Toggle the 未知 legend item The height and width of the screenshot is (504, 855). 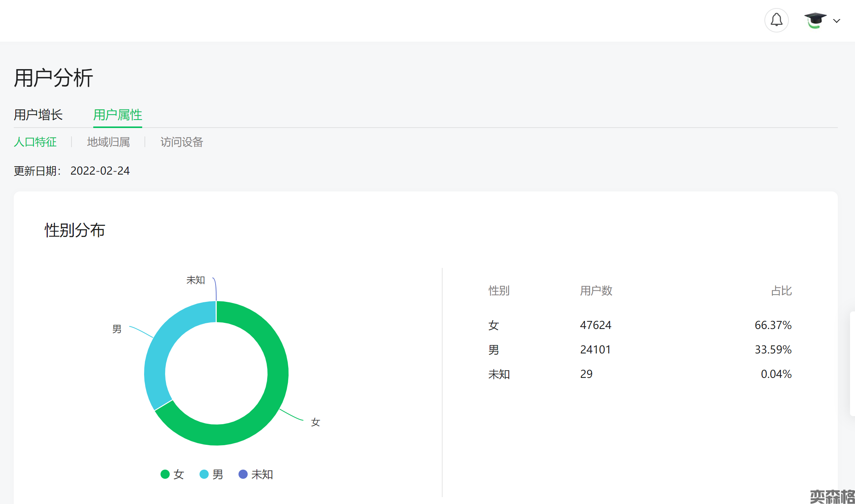(262, 475)
